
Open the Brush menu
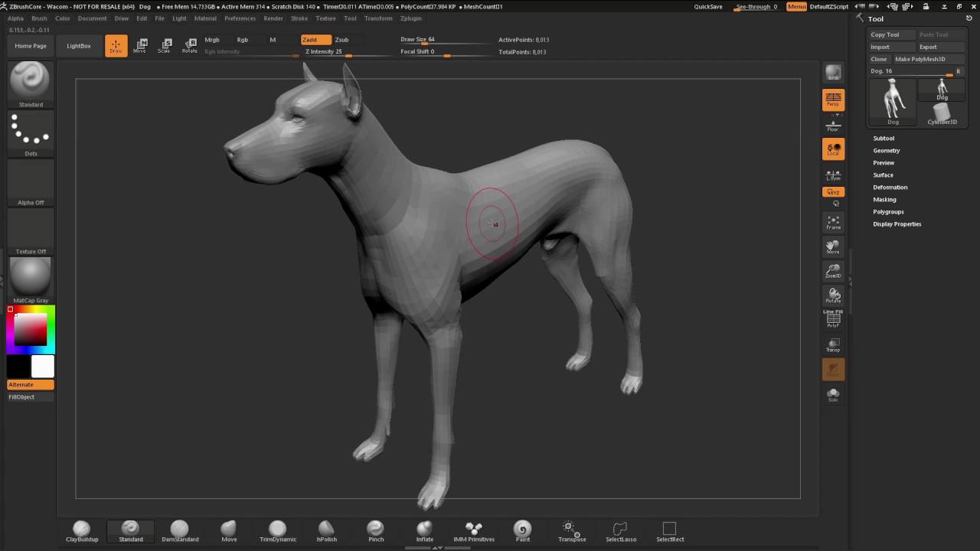tap(39, 18)
